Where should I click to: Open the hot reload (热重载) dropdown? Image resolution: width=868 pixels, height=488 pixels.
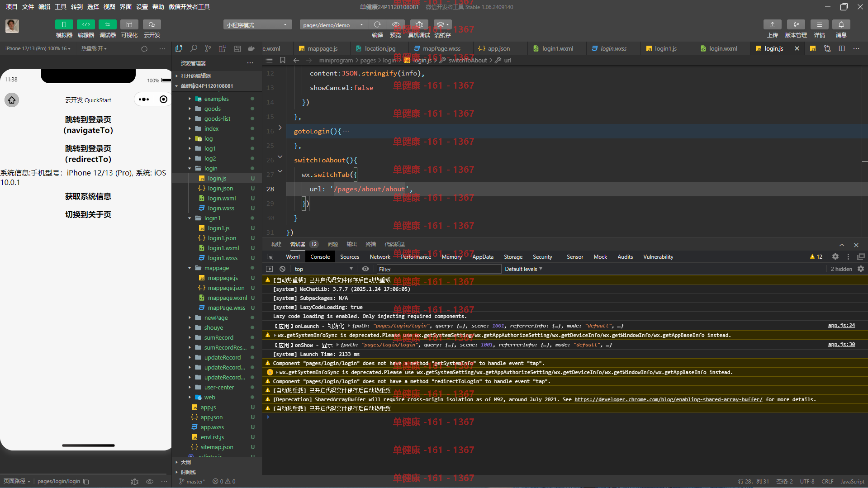[x=94, y=48]
